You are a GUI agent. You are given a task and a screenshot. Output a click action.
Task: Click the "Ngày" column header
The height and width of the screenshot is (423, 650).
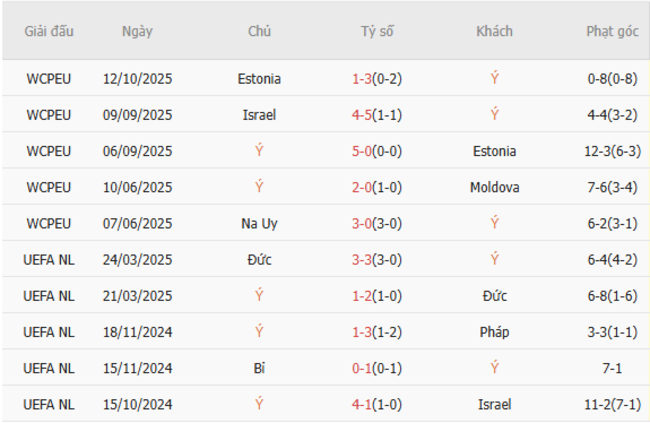coord(137,31)
